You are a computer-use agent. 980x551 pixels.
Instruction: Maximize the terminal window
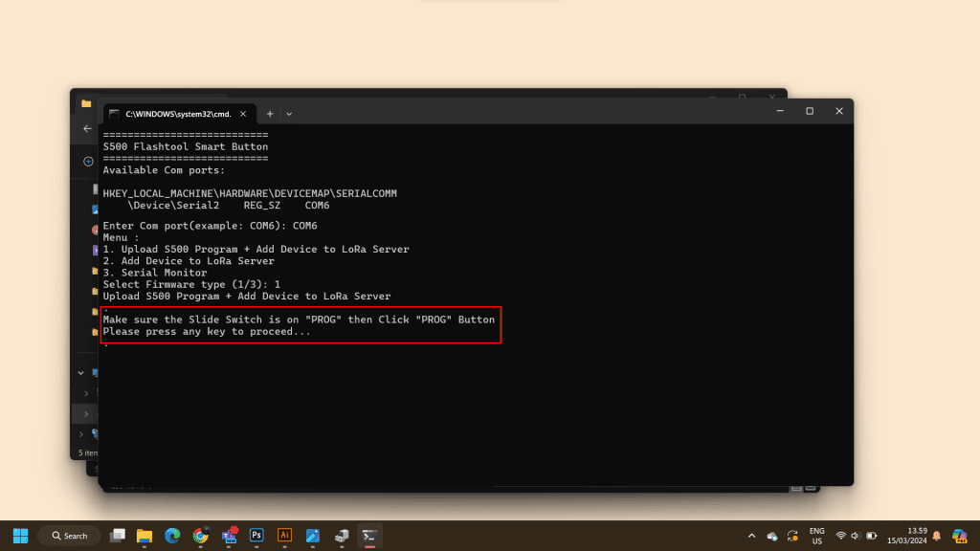point(810,111)
